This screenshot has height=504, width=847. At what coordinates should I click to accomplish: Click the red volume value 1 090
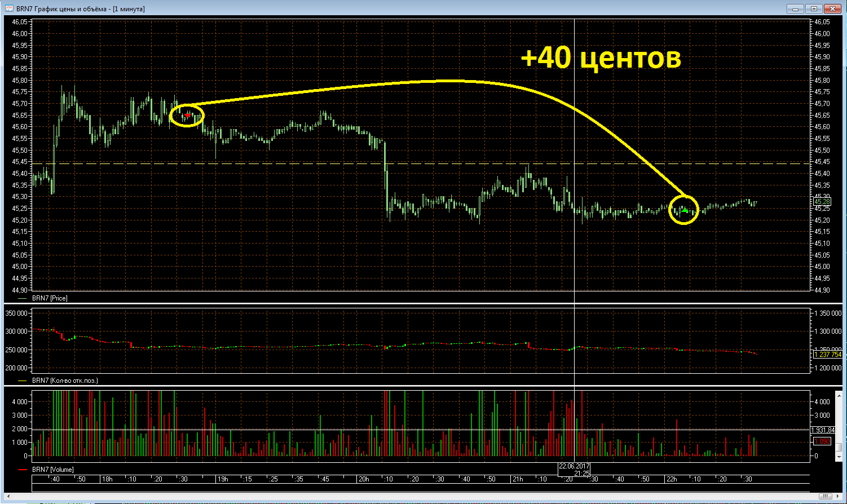822,441
